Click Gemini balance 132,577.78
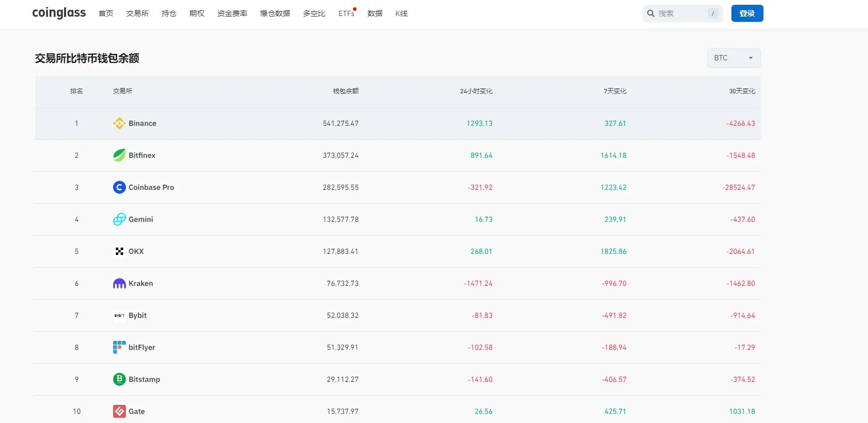Viewport: 868px width, 423px height. click(341, 219)
